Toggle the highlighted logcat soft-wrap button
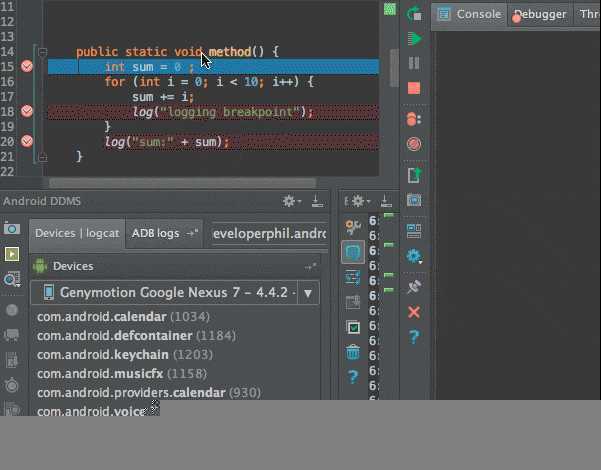 [x=353, y=252]
